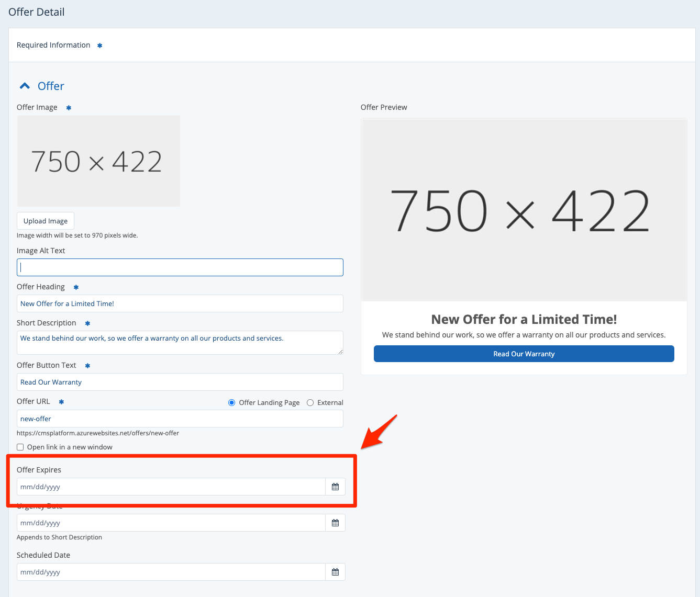Click the Offer Image placeholder thumbnail

[98, 161]
